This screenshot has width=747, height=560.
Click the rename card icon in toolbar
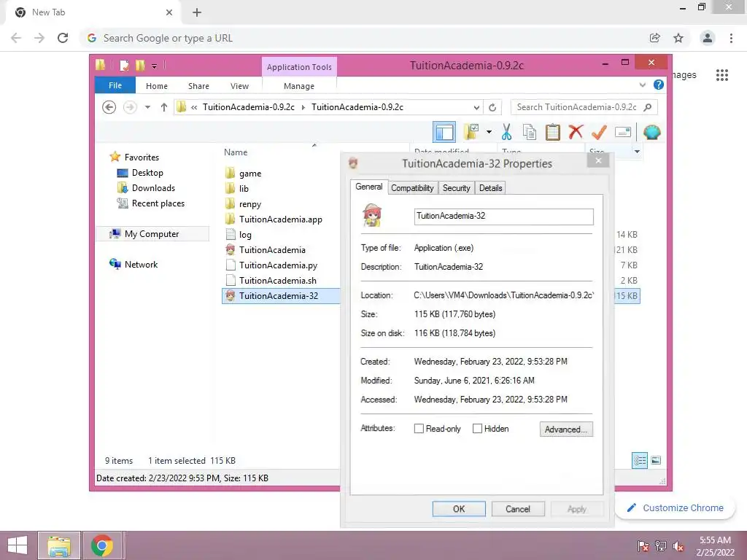coord(623,132)
